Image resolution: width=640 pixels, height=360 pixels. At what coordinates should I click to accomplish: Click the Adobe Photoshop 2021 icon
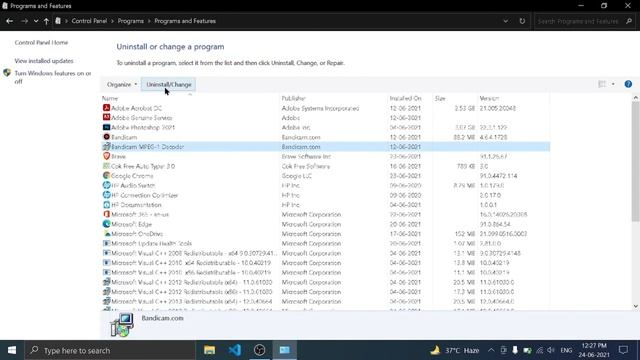pyautogui.click(x=106, y=127)
